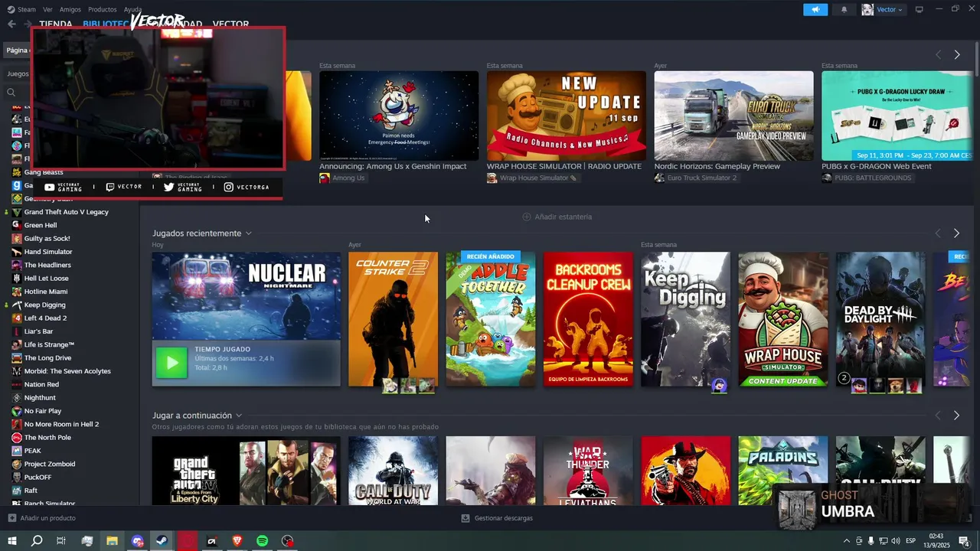Screen dimensions: 980x551
Task: Open Task View from the taskbar
Action: (61, 541)
